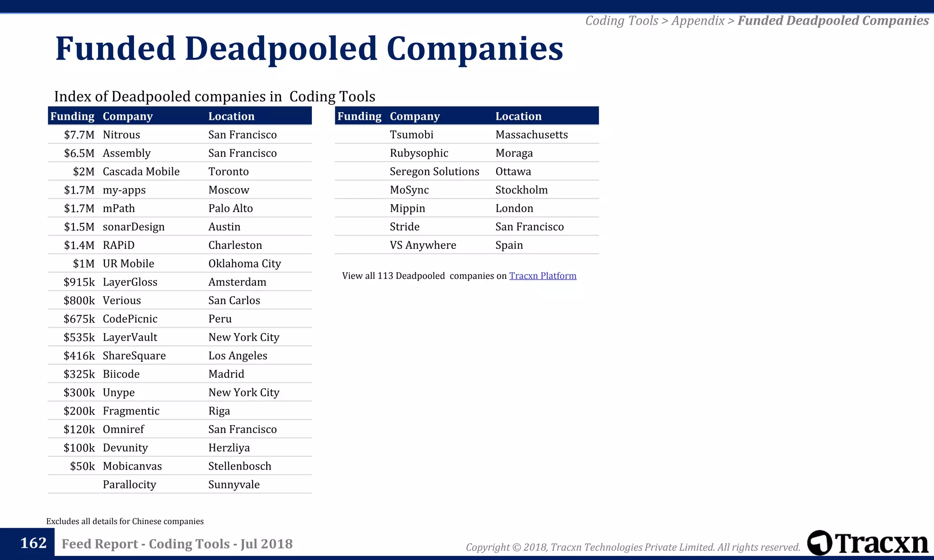Screen dimensions: 934x560
Task: Click the Tracxn logo in footer
Action: [x=868, y=543]
